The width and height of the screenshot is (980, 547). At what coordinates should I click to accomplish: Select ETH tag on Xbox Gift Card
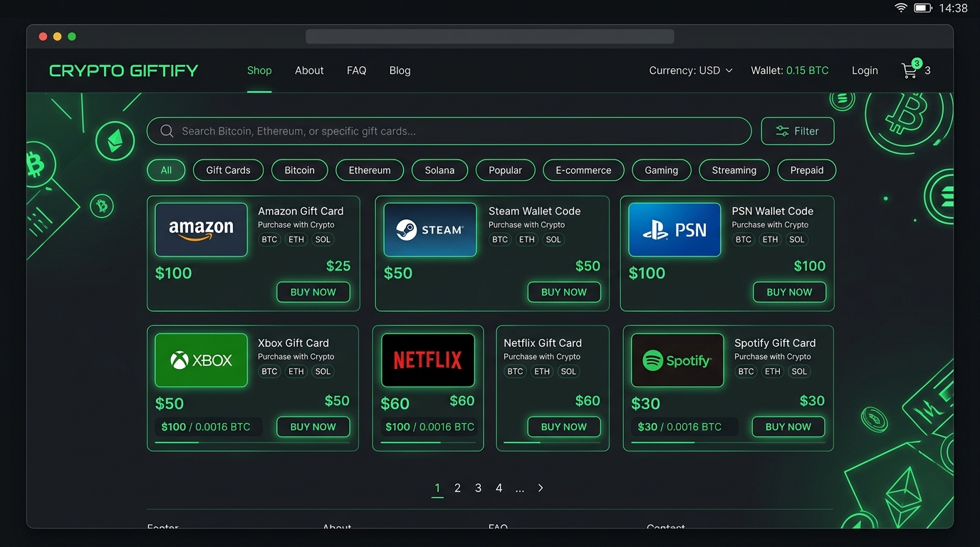click(x=296, y=371)
